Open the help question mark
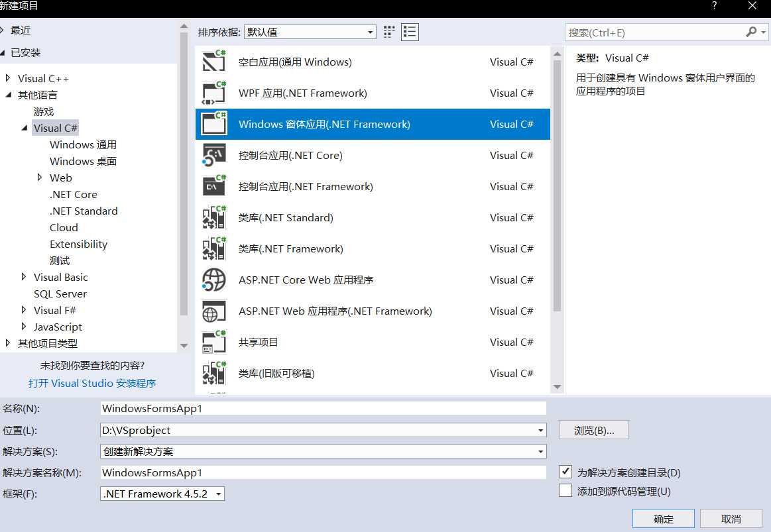771x532 pixels. pos(714,6)
